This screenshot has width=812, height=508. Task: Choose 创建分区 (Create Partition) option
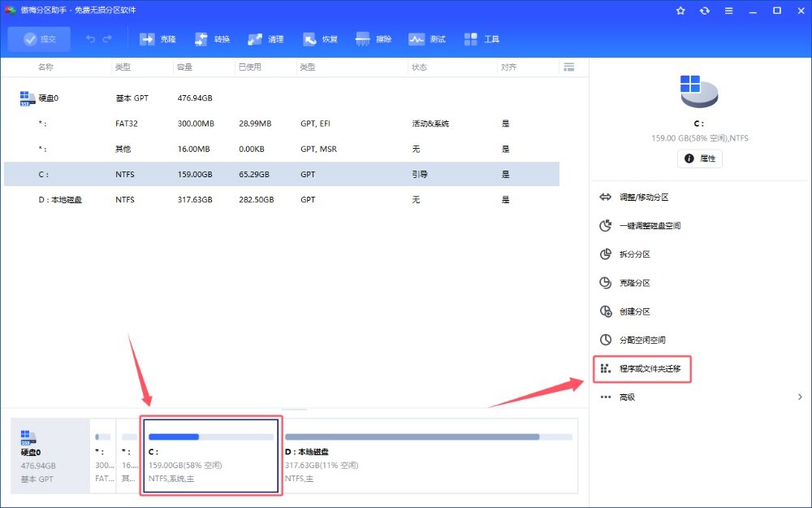tap(634, 311)
